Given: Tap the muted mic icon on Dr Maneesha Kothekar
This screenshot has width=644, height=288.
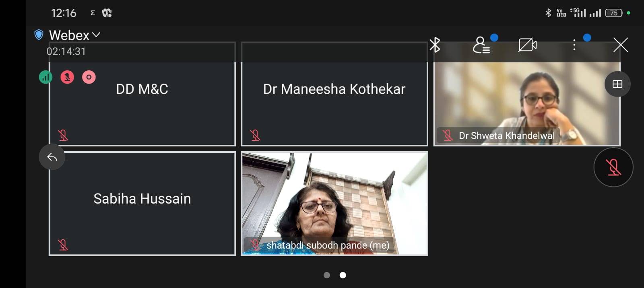Looking at the screenshot, I should click(x=255, y=135).
